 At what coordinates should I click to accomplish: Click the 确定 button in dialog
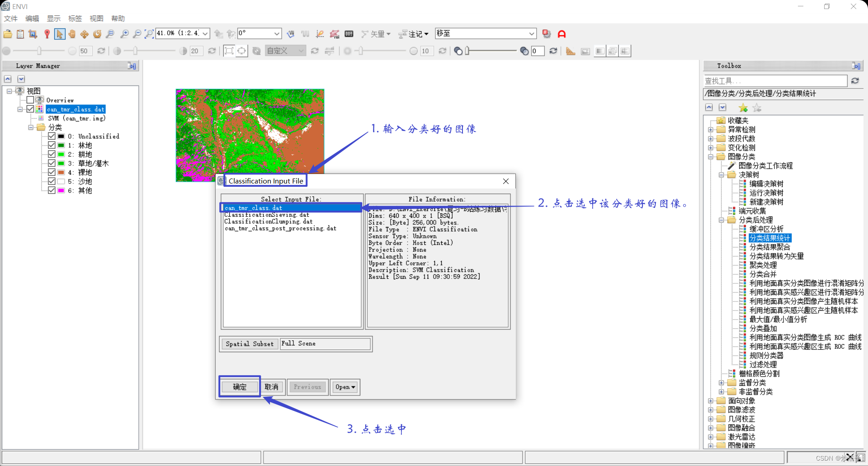click(240, 387)
